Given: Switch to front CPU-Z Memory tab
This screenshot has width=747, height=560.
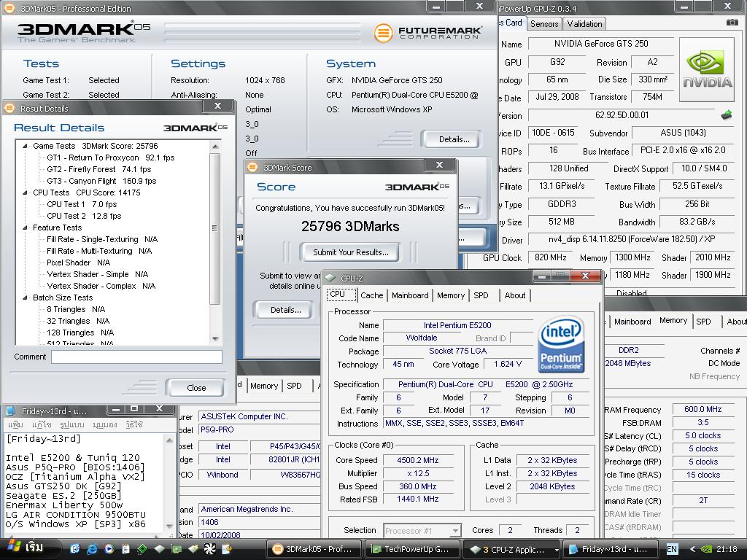Looking at the screenshot, I should click(x=451, y=295).
